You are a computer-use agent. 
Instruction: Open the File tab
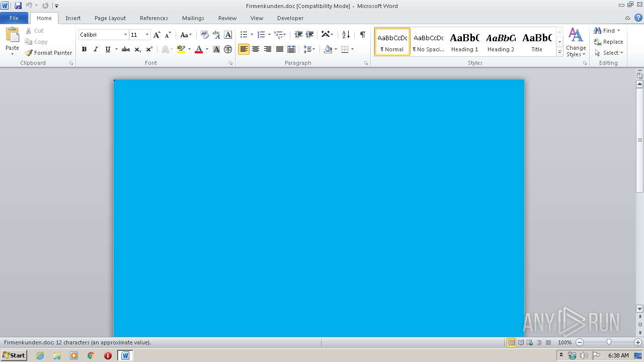[14, 18]
